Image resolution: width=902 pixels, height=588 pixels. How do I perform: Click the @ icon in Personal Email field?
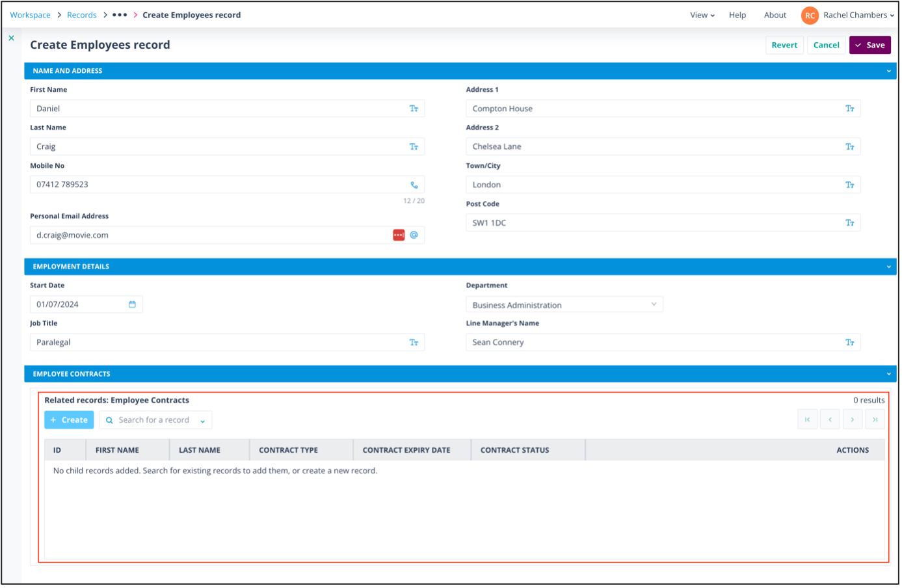(x=414, y=235)
